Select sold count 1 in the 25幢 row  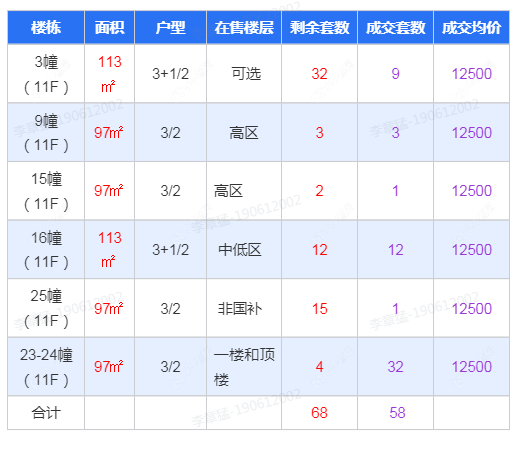[395, 308]
